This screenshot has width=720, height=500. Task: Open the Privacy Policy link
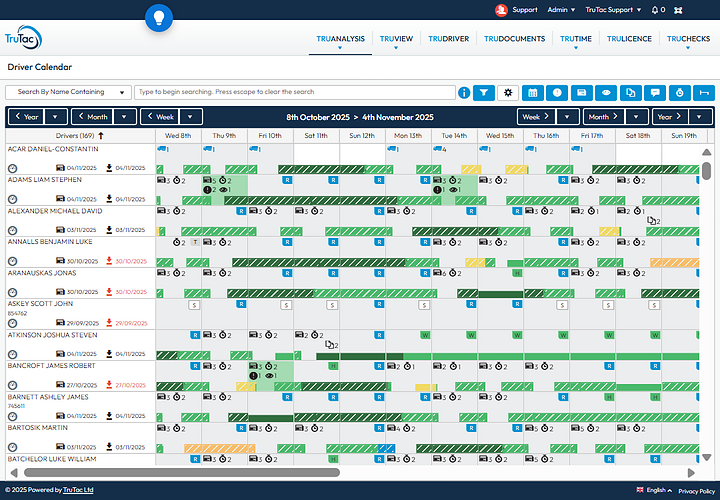tap(697, 491)
